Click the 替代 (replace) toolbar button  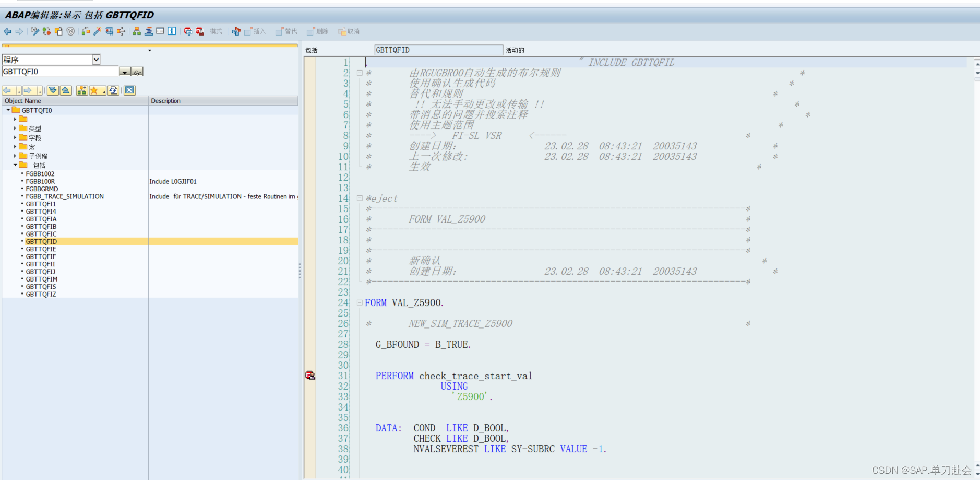click(286, 31)
